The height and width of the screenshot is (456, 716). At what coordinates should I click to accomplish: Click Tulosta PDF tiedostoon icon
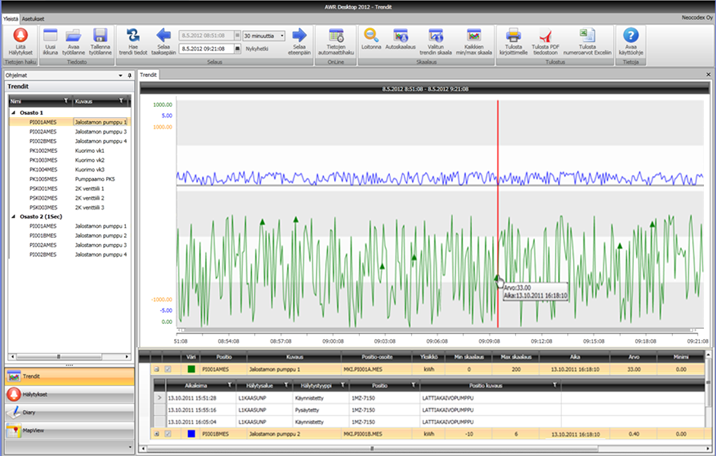click(x=545, y=35)
